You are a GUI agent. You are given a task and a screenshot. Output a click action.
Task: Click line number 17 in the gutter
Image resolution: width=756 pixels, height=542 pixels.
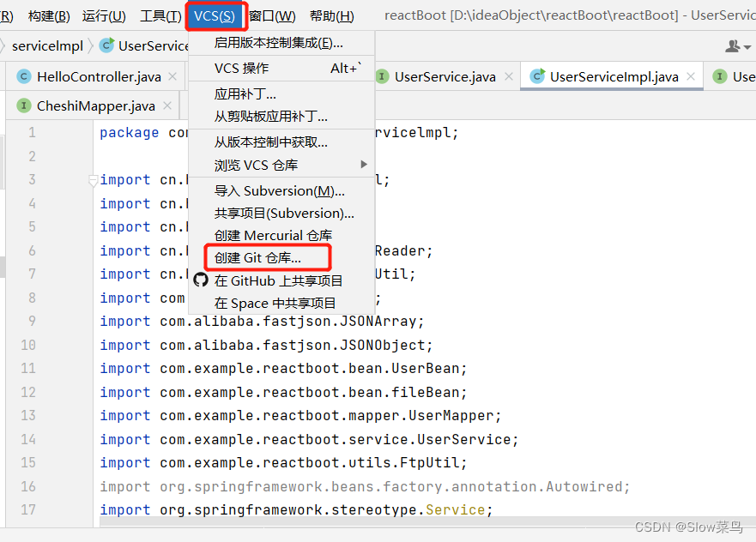pos(28,510)
